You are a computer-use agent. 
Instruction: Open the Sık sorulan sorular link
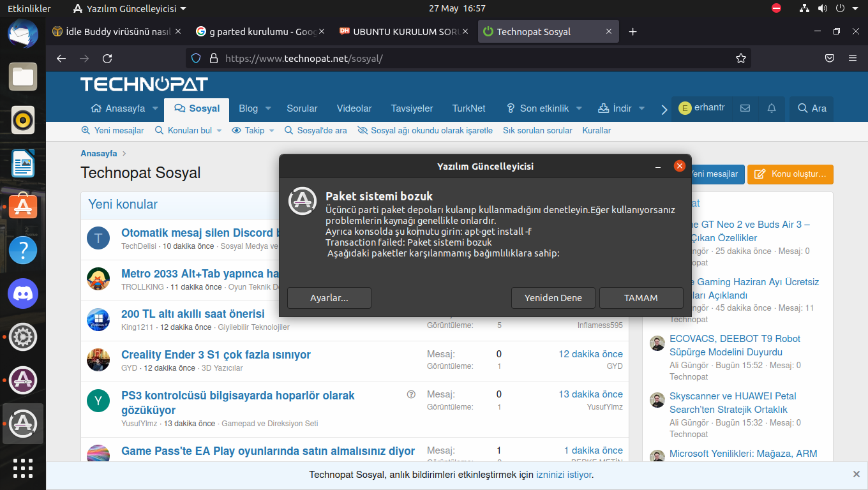[537, 130]
